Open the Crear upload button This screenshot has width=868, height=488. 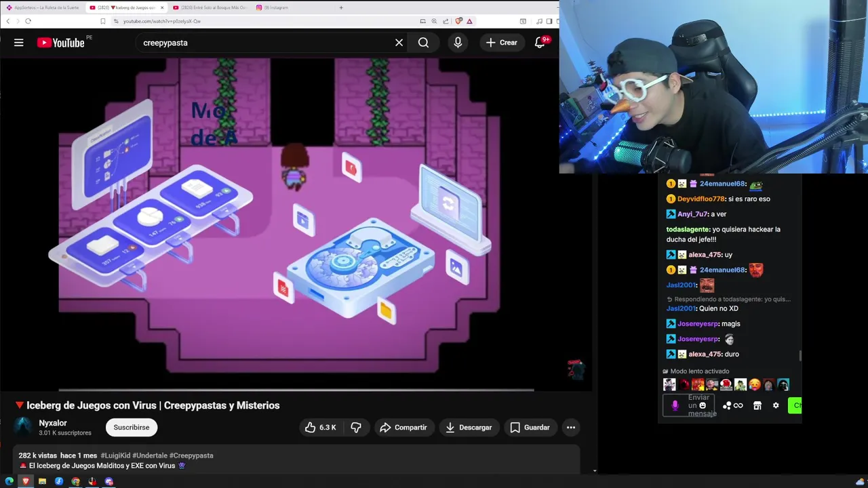coord(502,43)
